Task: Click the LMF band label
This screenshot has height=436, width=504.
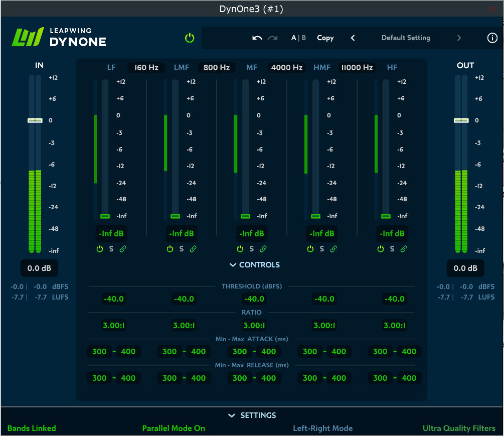Action: pyautogui.click(x=181, y=68)
